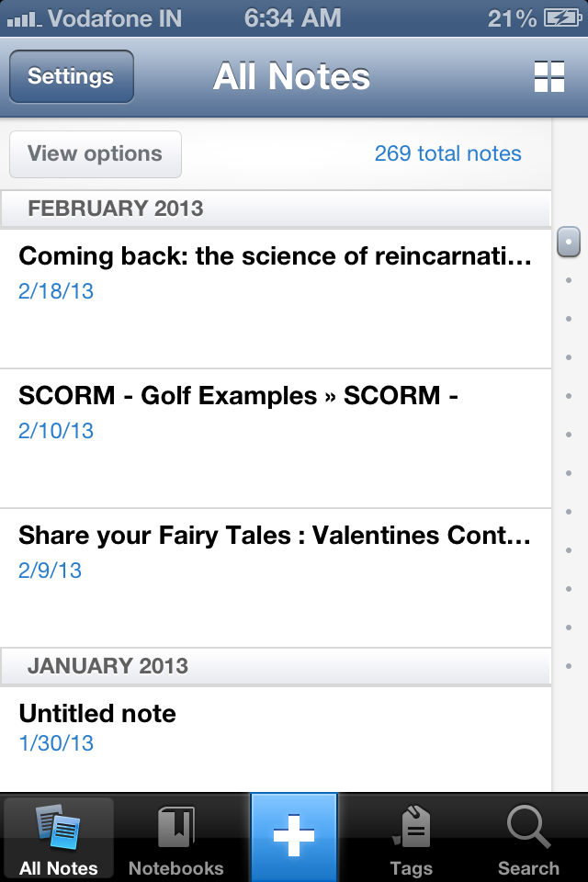Switch to grid view icon

548,76
